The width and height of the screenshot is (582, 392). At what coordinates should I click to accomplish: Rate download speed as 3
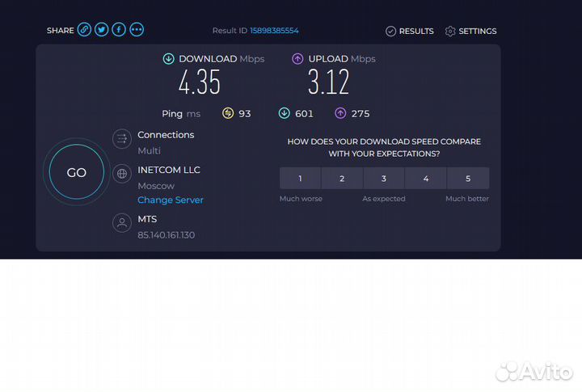click(x=384, y=179)
